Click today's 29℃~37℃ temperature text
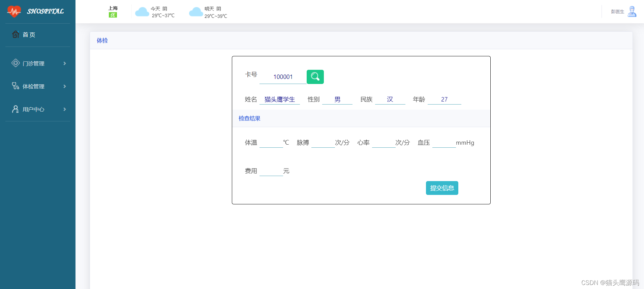This screenshot has height=289, width=644. click(x=163, y=16)
